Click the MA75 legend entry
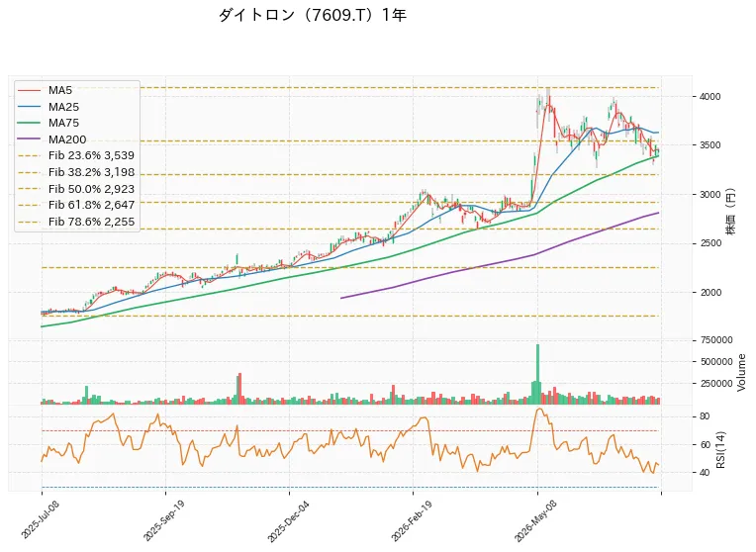Image resolution: width=756 pixels, height=552 pixels. click(48, 123)
